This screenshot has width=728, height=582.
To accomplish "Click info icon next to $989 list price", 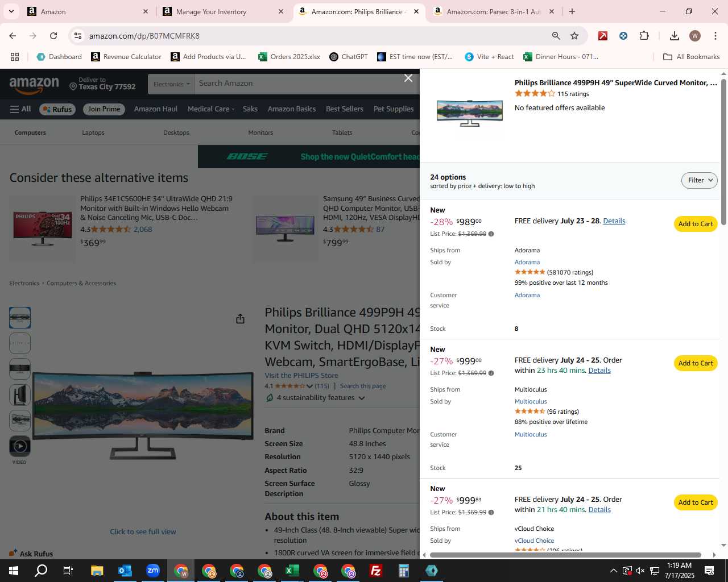I will pos(491,234).
